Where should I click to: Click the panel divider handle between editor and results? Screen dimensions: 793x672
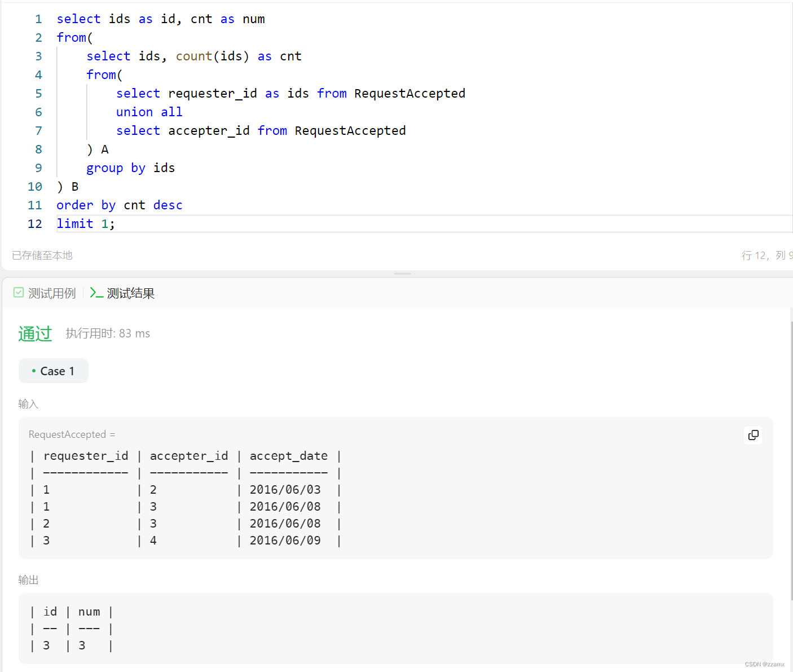pyautogui.click(x=403, y=274)
